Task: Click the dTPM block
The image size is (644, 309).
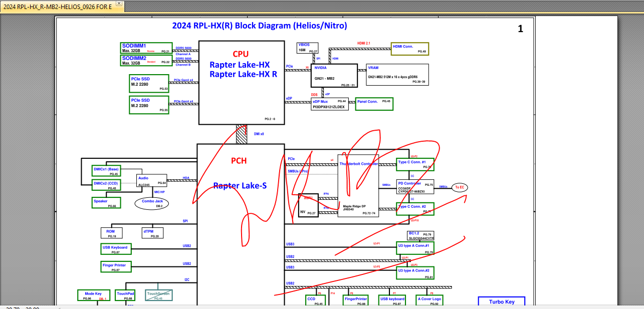Action: point(151,233)
